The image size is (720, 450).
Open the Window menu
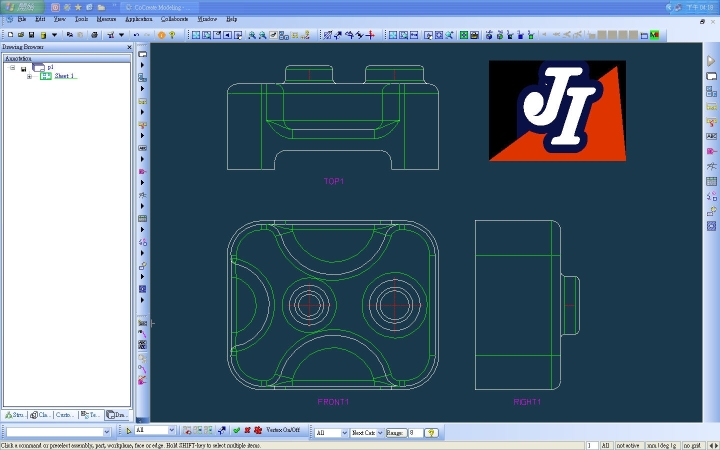(x=207, y=19)
